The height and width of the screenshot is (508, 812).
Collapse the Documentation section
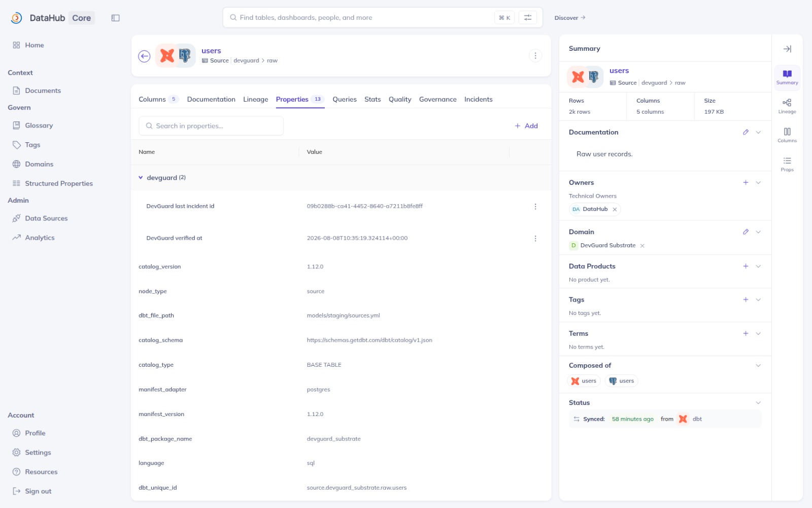[758, 132]
